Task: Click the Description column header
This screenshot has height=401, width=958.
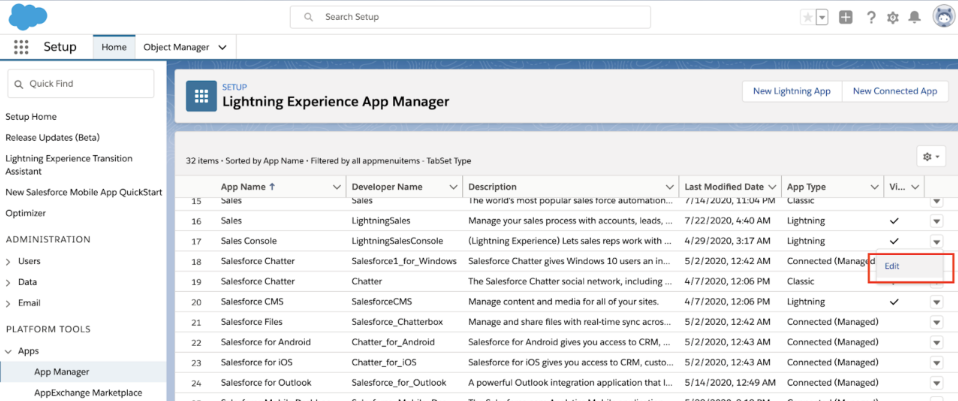Action: pos(492,187)
